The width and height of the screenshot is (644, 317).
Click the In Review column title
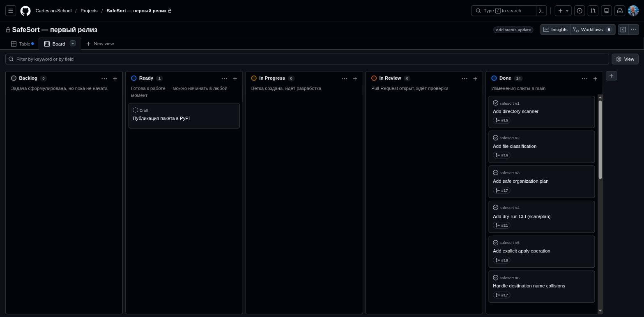[390, 78]
